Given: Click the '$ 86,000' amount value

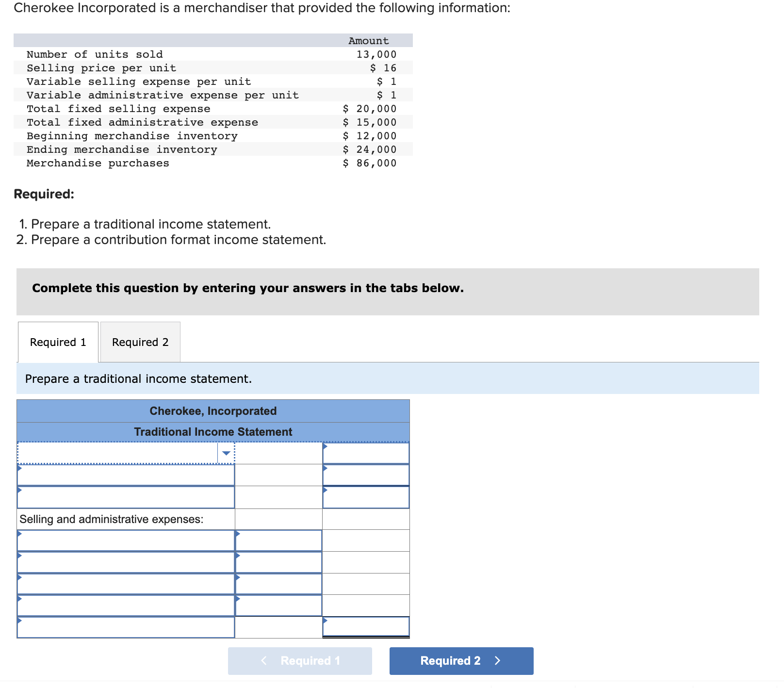Looking at the screenshot, I should (370, 163).
